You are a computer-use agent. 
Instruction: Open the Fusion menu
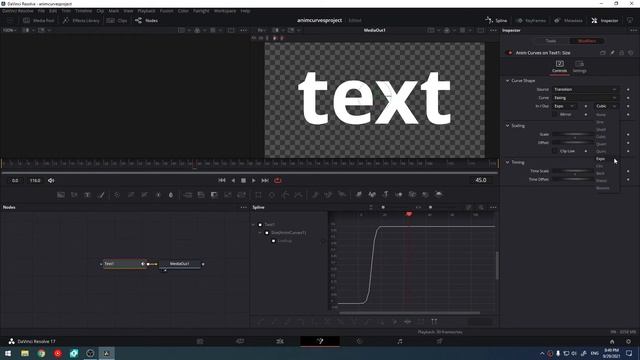click(x=166, y=11)
